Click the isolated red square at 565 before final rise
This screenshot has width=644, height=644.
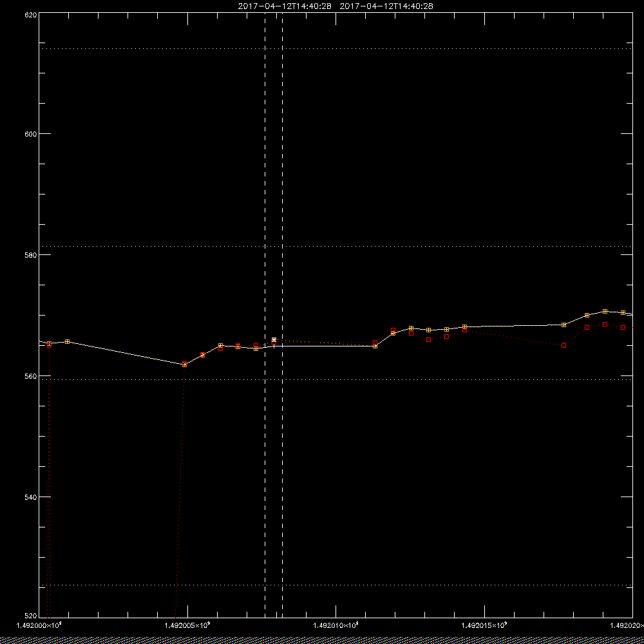pos(564,346)
